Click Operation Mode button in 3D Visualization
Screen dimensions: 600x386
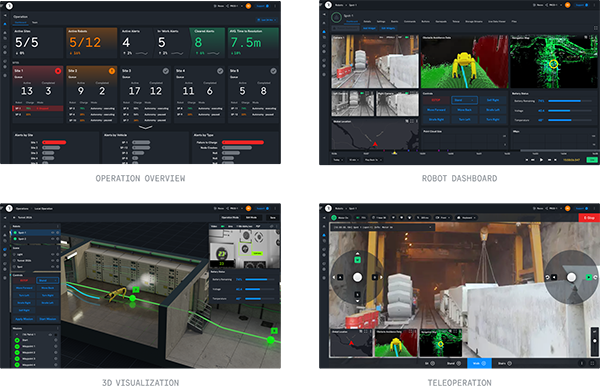(230, 217)
